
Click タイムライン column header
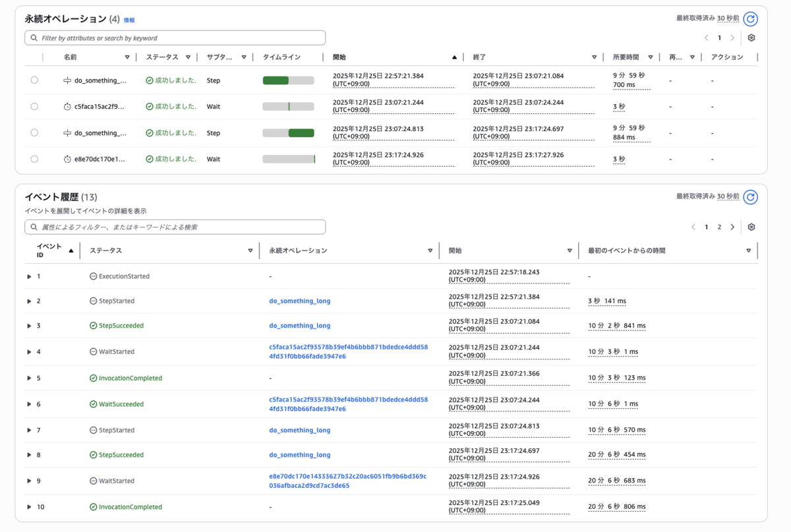[x=281, y=57]
